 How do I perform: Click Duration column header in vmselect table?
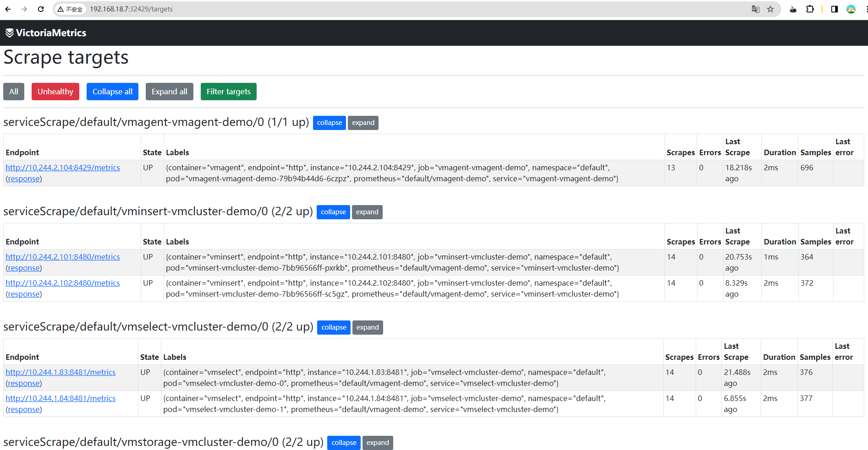pyautogui.click(x=779, y=357)
